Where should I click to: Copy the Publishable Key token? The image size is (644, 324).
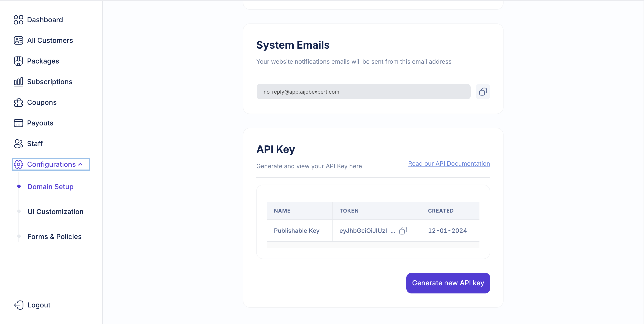[403, 230]
